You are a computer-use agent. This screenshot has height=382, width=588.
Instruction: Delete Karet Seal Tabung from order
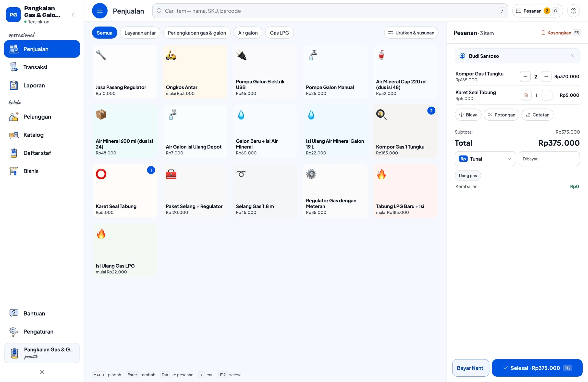(x=526, y=95)
